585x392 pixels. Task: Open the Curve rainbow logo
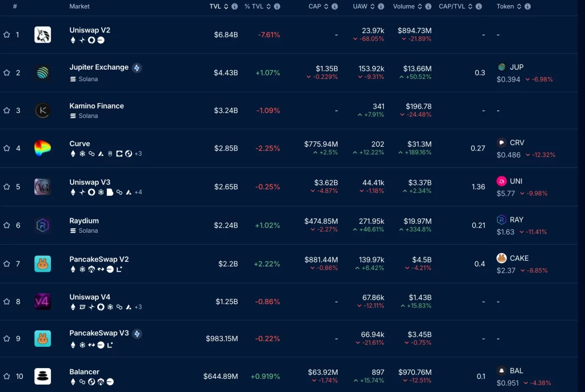[42, 148]
